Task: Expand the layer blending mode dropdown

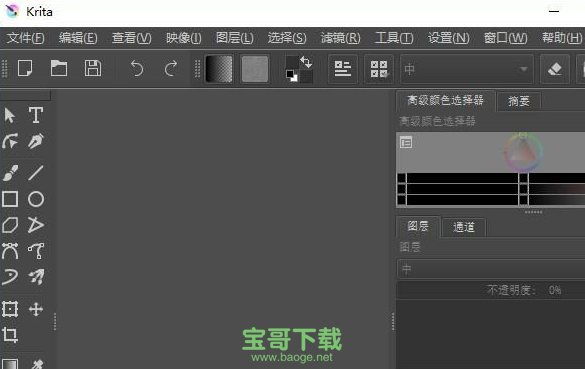Action: [491, 269]
